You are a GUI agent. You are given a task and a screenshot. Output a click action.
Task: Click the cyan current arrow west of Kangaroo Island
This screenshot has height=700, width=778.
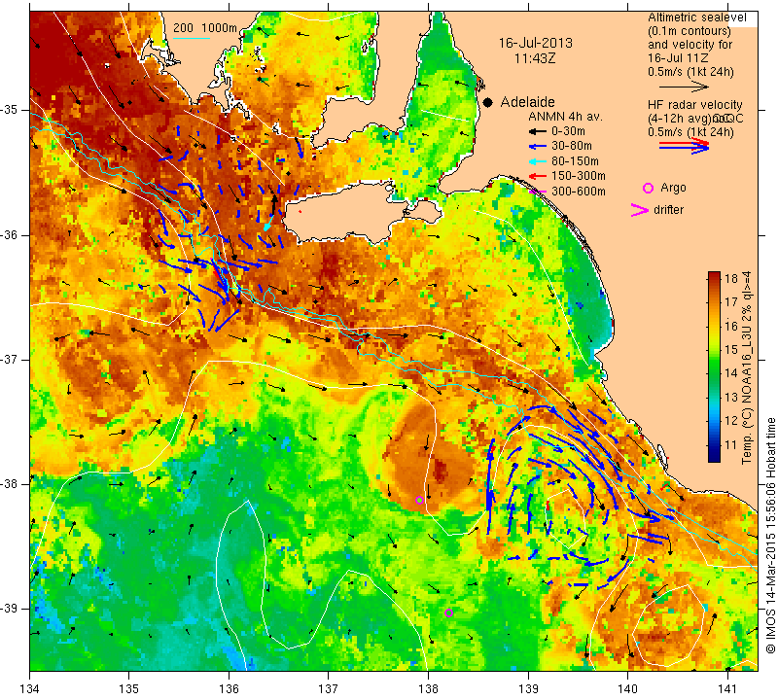coord(268,225)
